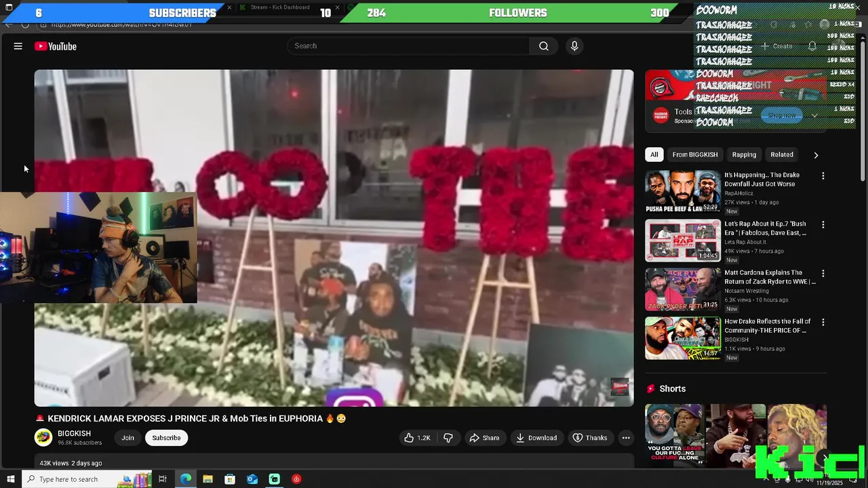Open BIGGKISH channel name link
This screenshot has height=488, width=868.
74,434
